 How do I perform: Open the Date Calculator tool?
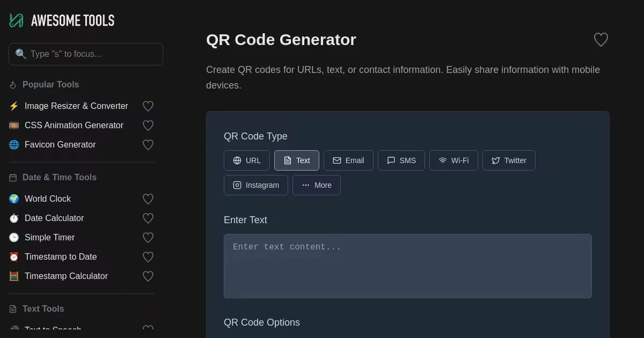54,218
